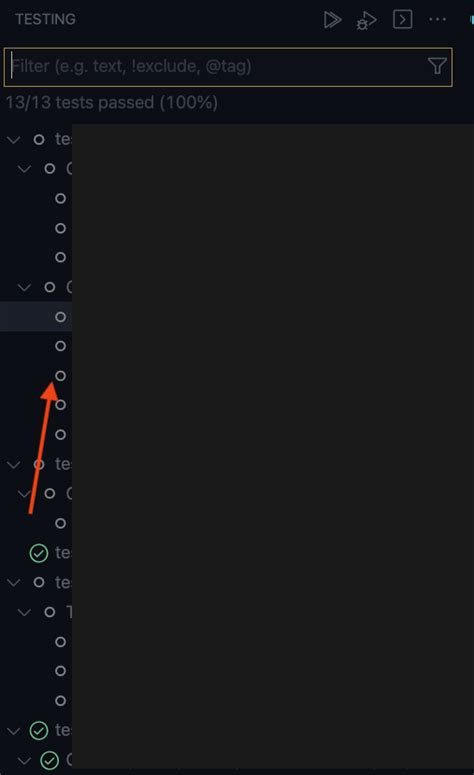The image size is (474, 775).
Task: Select the green passed checkmark on the chevron-less test item
Action: coord(39,553)
